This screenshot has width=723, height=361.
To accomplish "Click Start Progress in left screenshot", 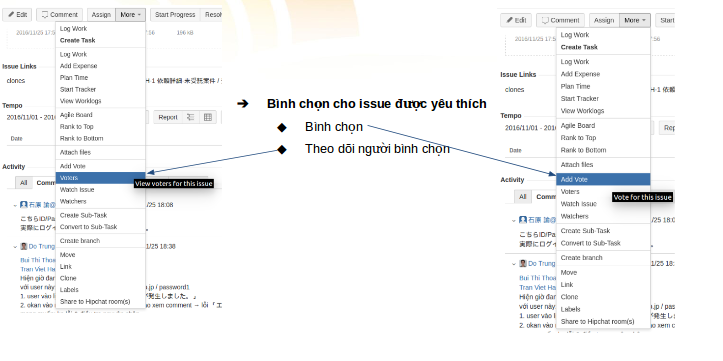I will tap(175, 15).
